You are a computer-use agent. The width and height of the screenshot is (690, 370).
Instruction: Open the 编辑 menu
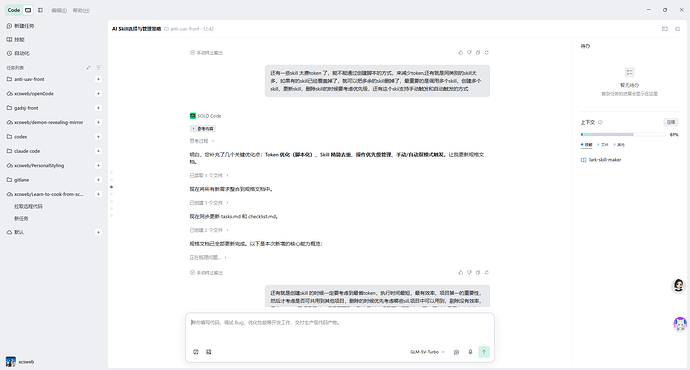click(59, 11)
